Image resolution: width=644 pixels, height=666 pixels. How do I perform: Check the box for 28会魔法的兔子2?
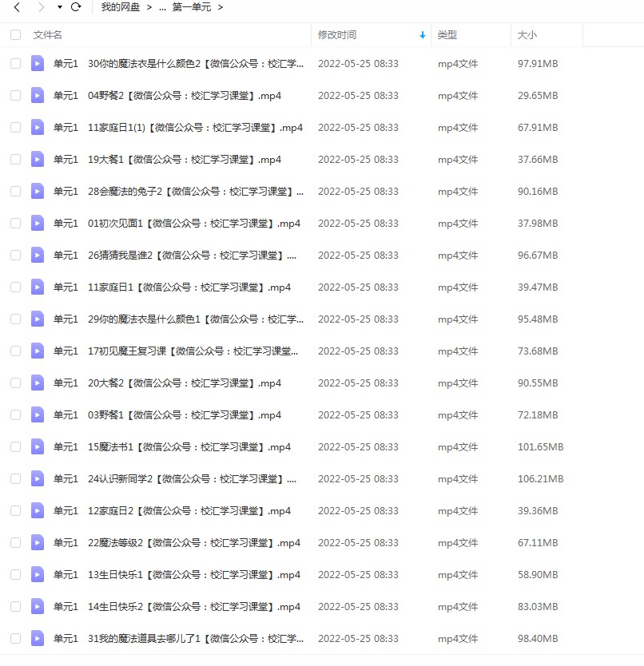point(16,191)
